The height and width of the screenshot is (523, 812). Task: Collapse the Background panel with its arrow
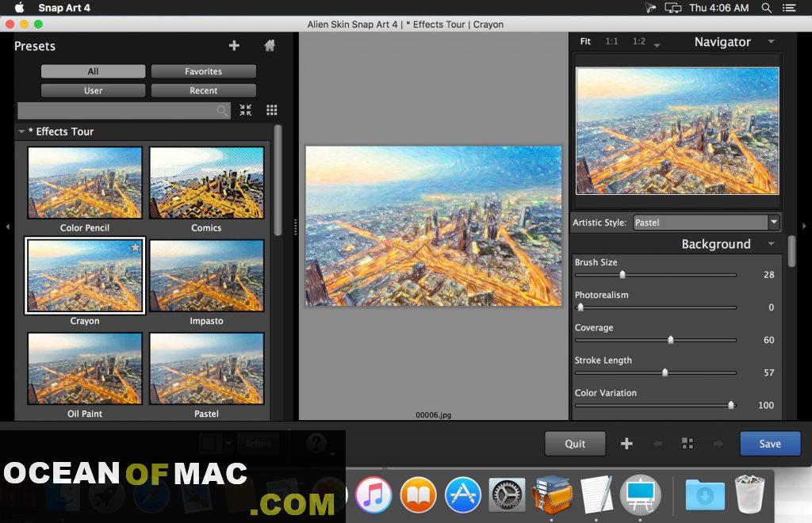[x=771, y=243]
